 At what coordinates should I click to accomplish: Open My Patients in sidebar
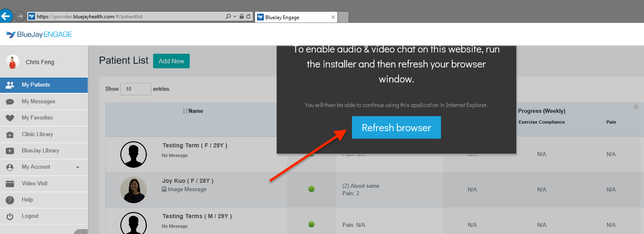[x=44, y=85]
